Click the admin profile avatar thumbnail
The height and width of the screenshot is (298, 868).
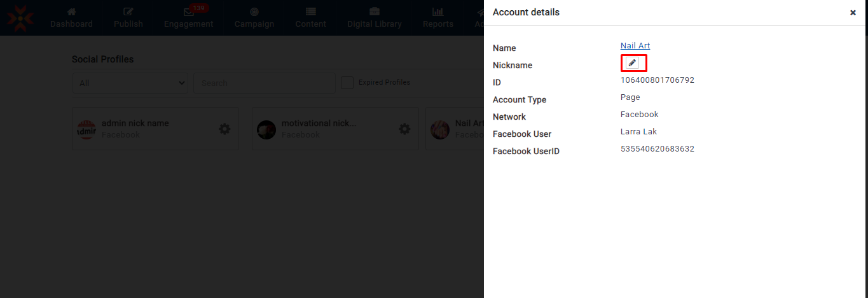86,129
